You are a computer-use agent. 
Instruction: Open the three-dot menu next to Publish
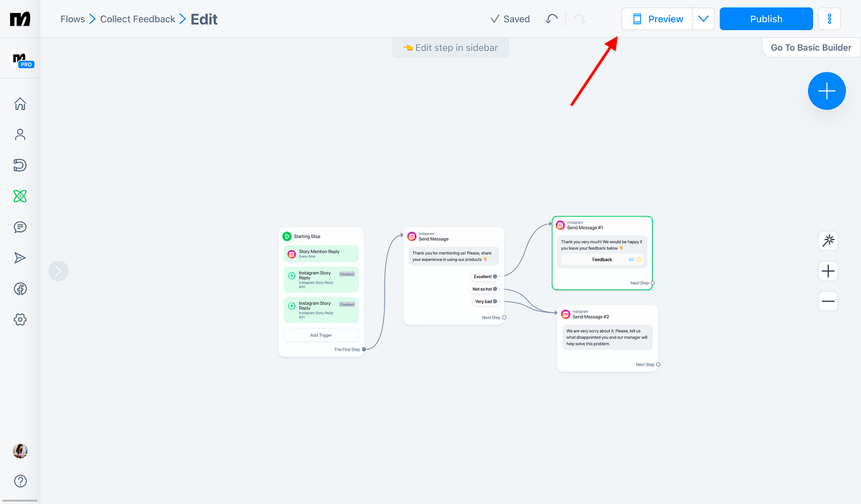[829, 19]
